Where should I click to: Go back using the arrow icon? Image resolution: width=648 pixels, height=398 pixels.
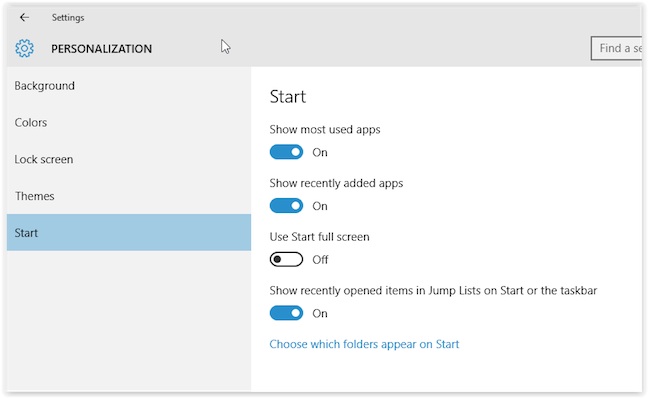[24, 17]
